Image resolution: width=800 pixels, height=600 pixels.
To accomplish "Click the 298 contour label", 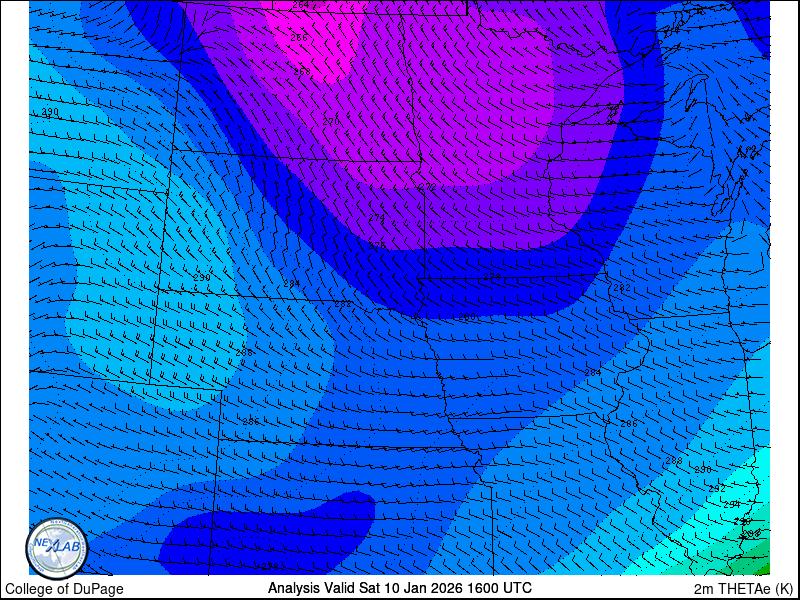I will point(752,533).
